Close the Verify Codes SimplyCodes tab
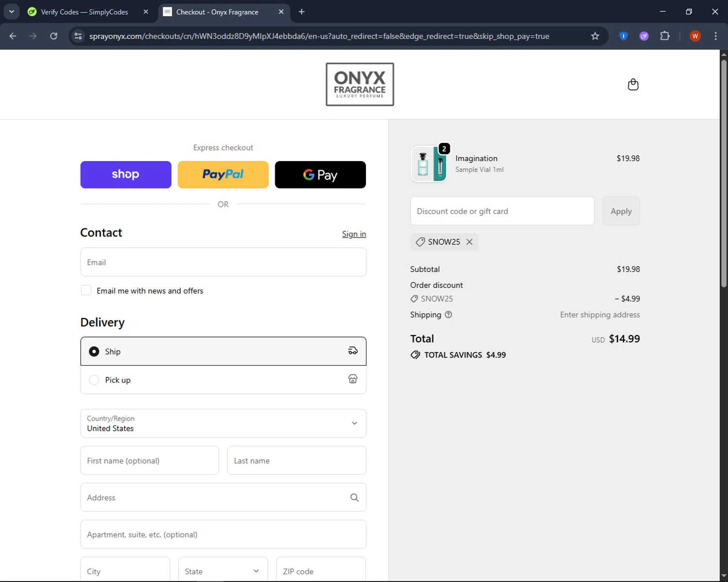 (x=146, y=12)
